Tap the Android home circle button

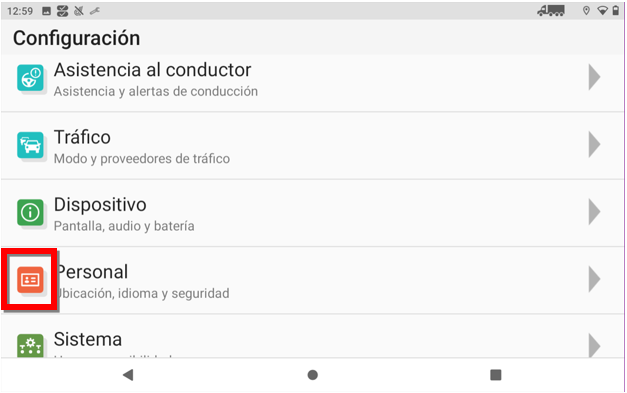point(313,375)
